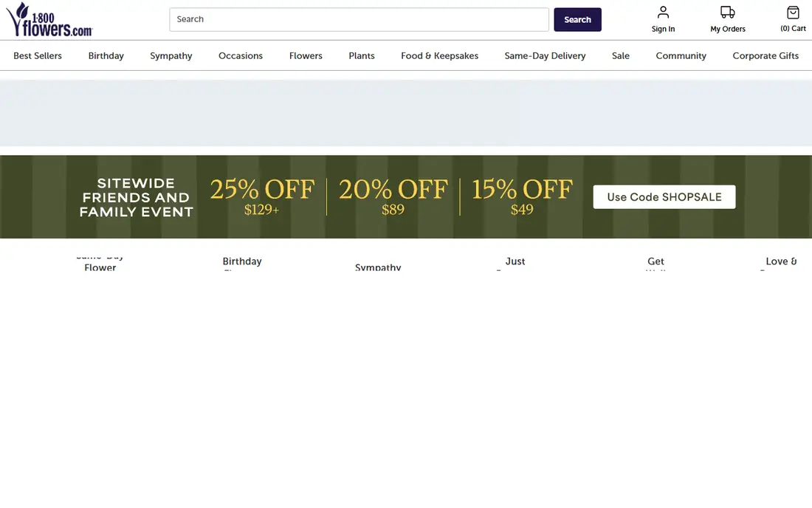Open the Community menu
Image resolution: width=812 pixels, height=508 pixels.
[x=681, y=56]
